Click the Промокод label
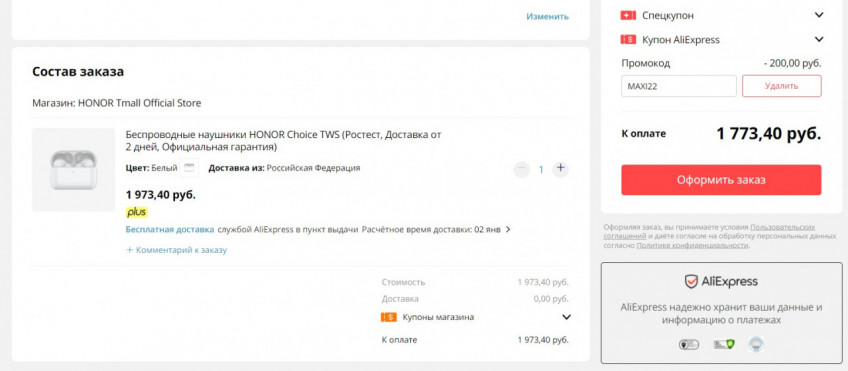848x371 pixels. click(646, 63)
